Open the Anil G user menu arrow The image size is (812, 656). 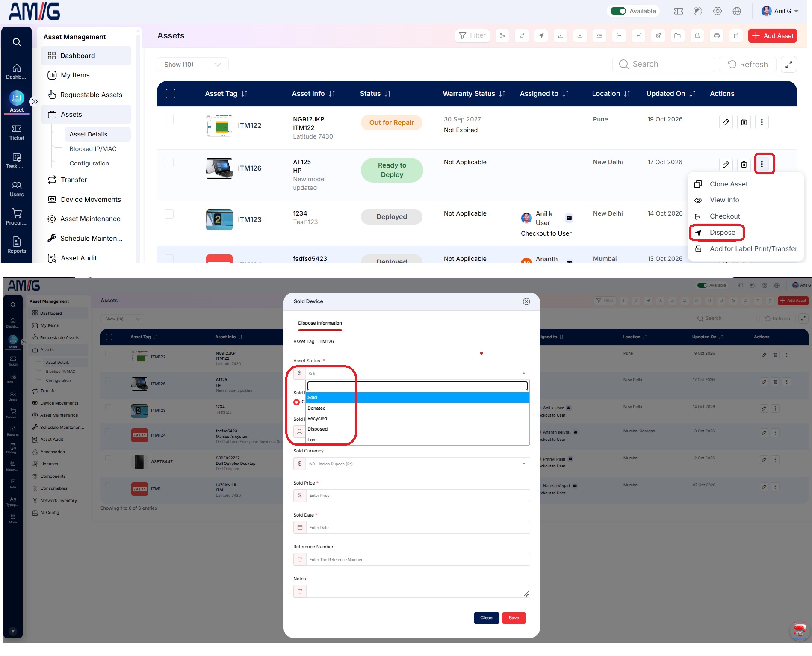796,12
